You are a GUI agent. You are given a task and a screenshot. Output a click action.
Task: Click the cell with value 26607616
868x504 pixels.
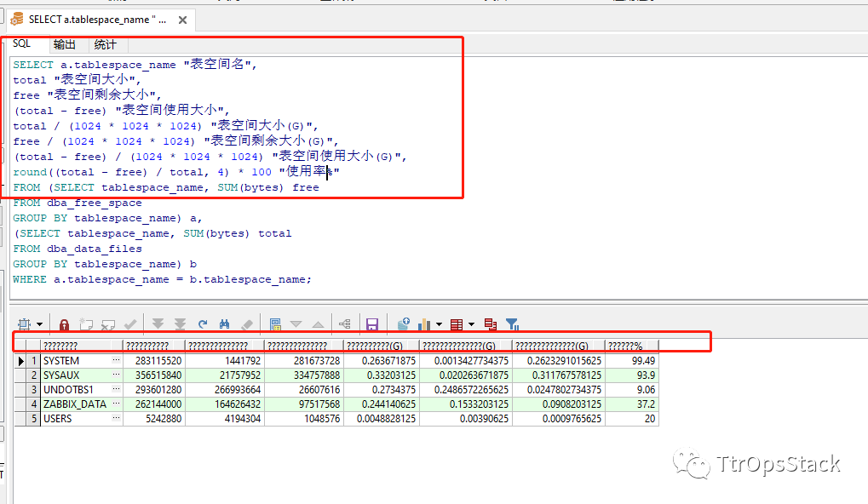click(304, 389)
